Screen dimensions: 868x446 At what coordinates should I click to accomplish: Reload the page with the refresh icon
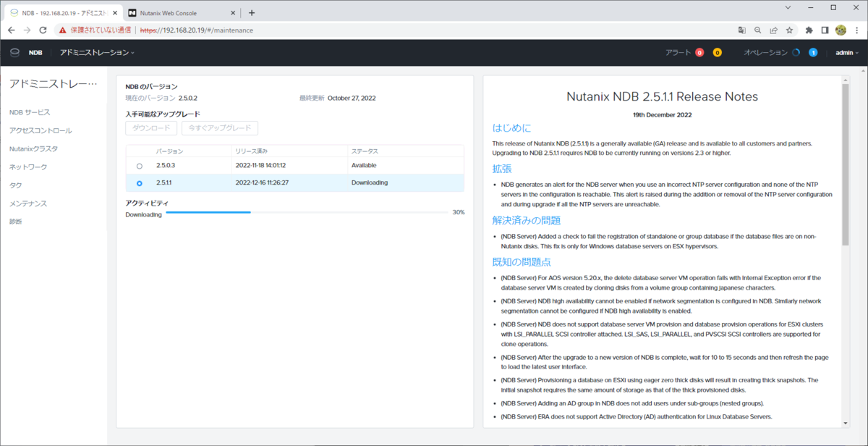click(43, 30)
